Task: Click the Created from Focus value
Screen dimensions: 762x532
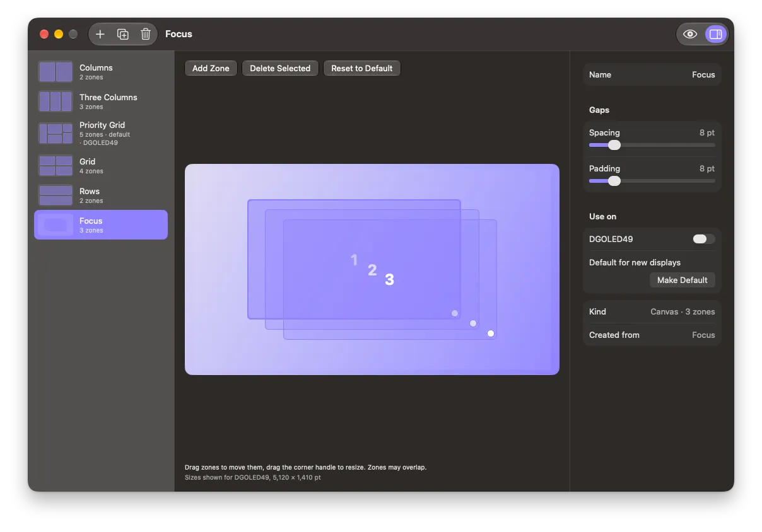Action: [x=703, y=335]
